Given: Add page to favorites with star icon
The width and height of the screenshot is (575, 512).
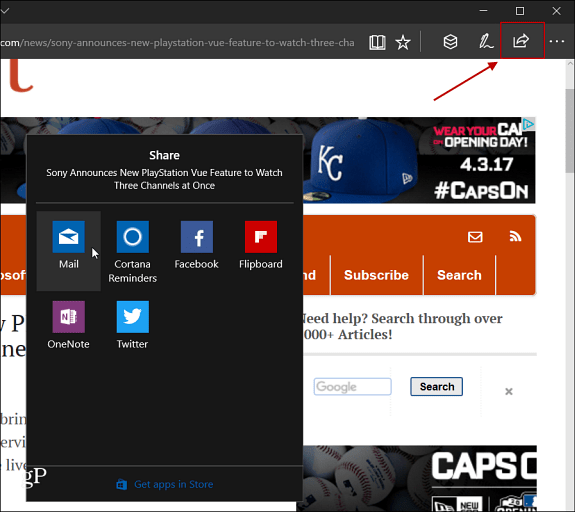Looking at the screenshot, I should (x=403, y=42).
